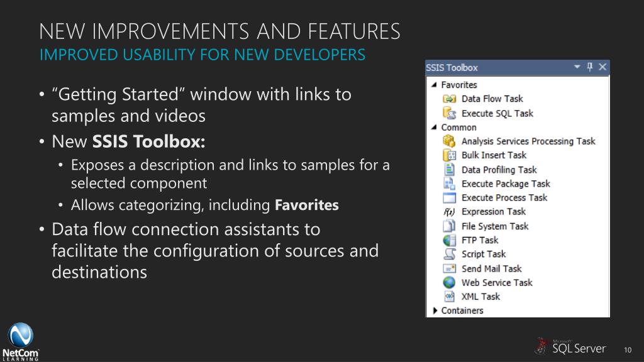The width and height of the screenshot is (644, 362).
Task: Select 'Send Mail Task' text
Action: point(491,269)
